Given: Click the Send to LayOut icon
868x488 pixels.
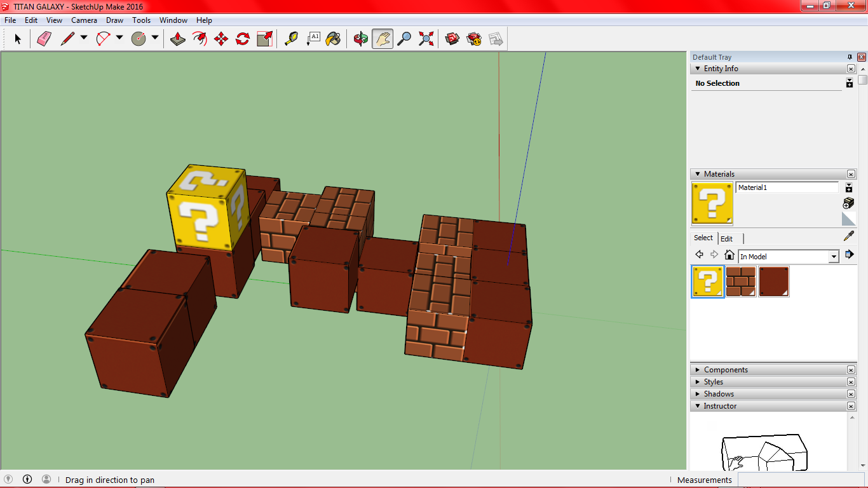Looking at the screenshot, I should click(x=496, y=39).
